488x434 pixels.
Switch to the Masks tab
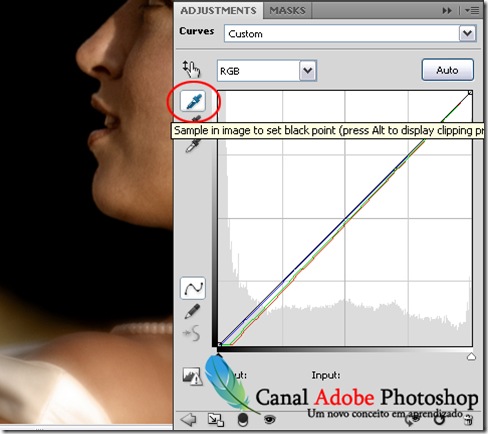click(287, 11)
